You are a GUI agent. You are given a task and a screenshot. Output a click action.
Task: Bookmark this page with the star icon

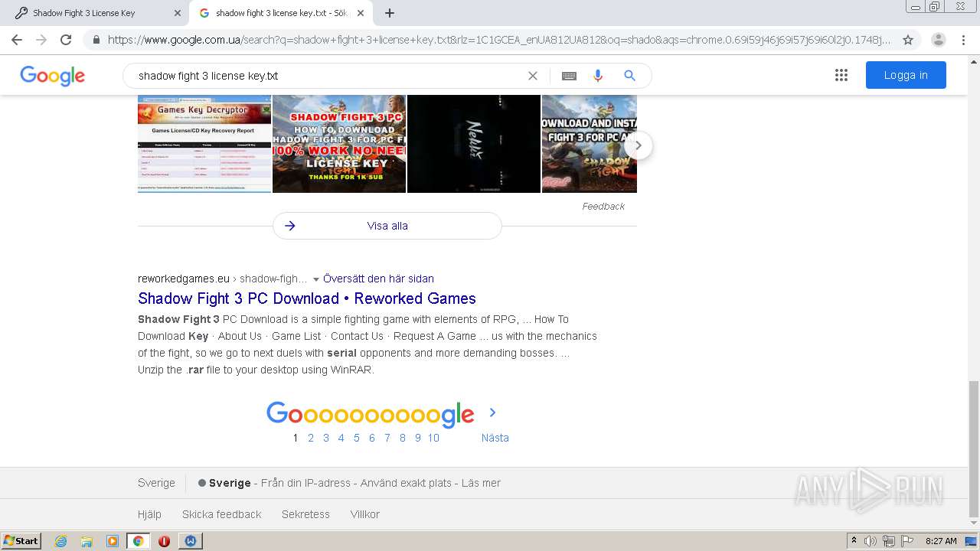(908, 40)
